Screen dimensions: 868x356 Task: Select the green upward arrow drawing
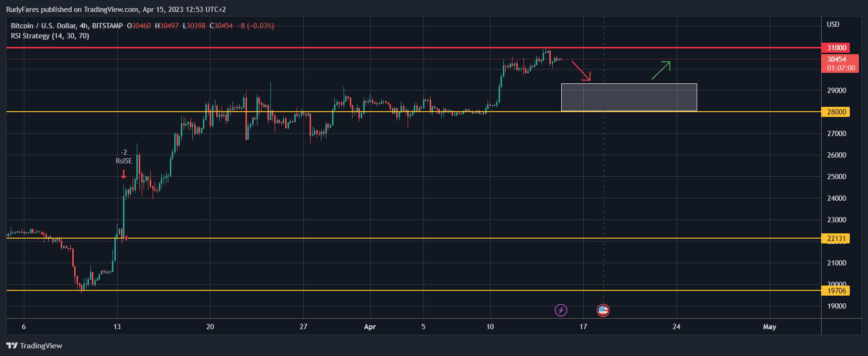pos(661,70)
